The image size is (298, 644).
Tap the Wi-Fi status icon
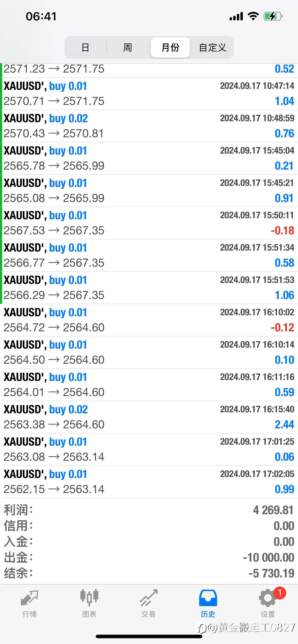coord(253,16)
